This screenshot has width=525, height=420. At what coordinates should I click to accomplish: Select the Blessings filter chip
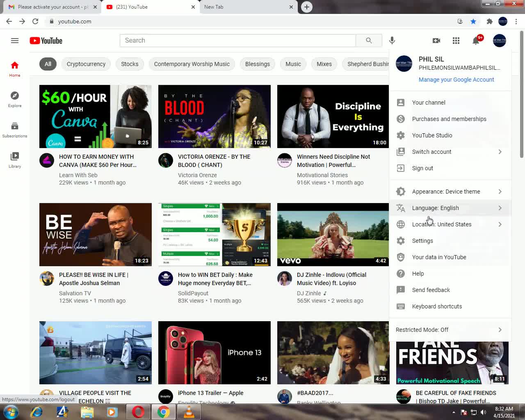pyautogui.click(x=258, y=64)
